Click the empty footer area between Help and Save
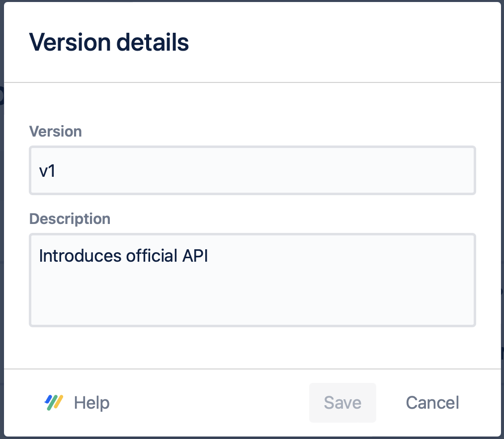504x439 pixels. [209, 402]
